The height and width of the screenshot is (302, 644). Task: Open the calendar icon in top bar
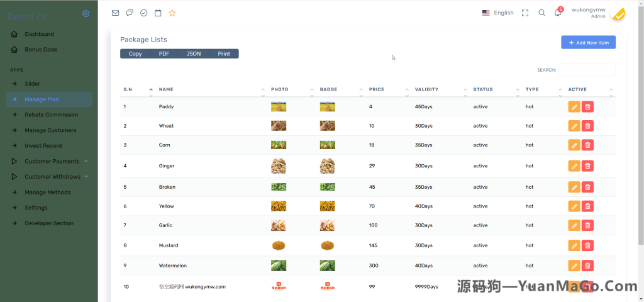pyautogui.click(x=158, y=13)
